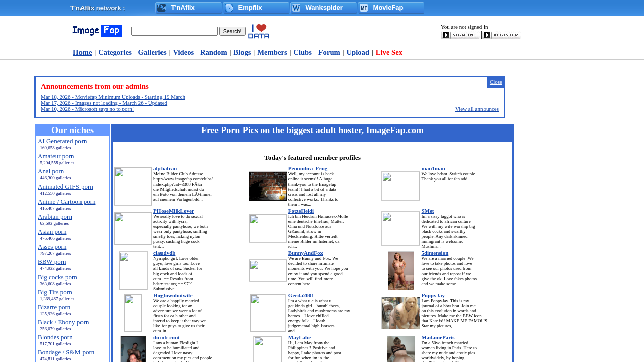Open the Upload menu link

(x=358, y=52)
